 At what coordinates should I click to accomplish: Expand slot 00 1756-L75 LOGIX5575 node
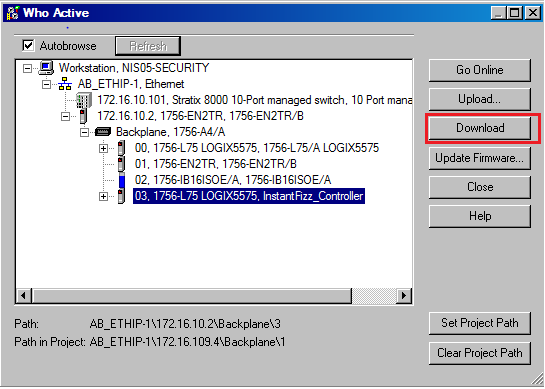pyautogui.click(x=103, y=148)
